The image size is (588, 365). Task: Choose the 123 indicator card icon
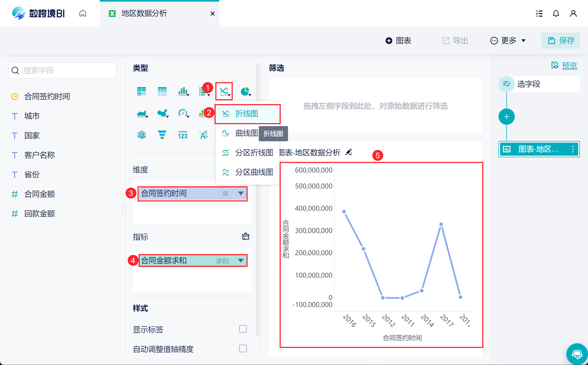coord(183,135)
